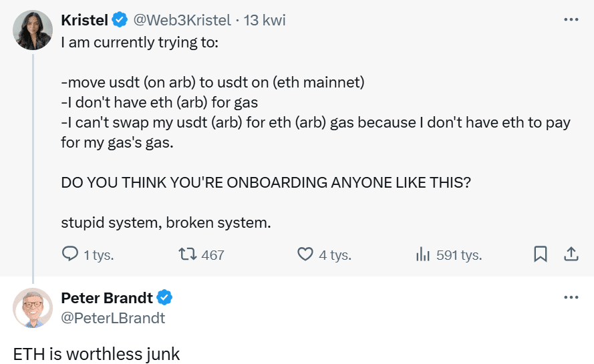This screenshot has width=594, height=364.
Task: View analytics icon showing 591 tys.
Action: 423,254
